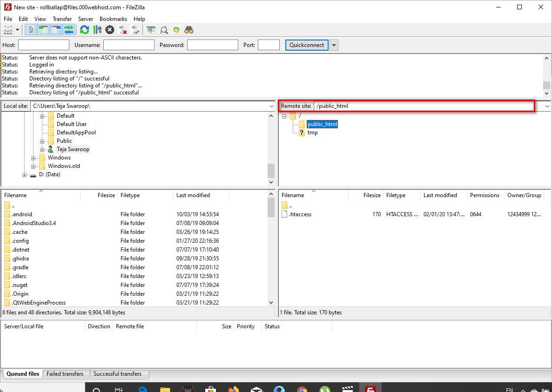Screen dimensions: 552x392
Task: Expand the Windows folder node
Action: click(33, 158)
